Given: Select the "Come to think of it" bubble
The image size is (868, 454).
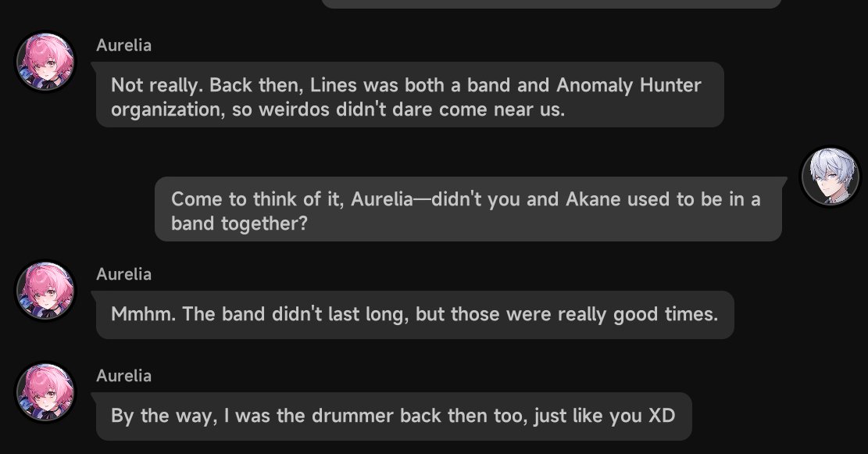Looking at the screenshot, I should click(468, 209).
